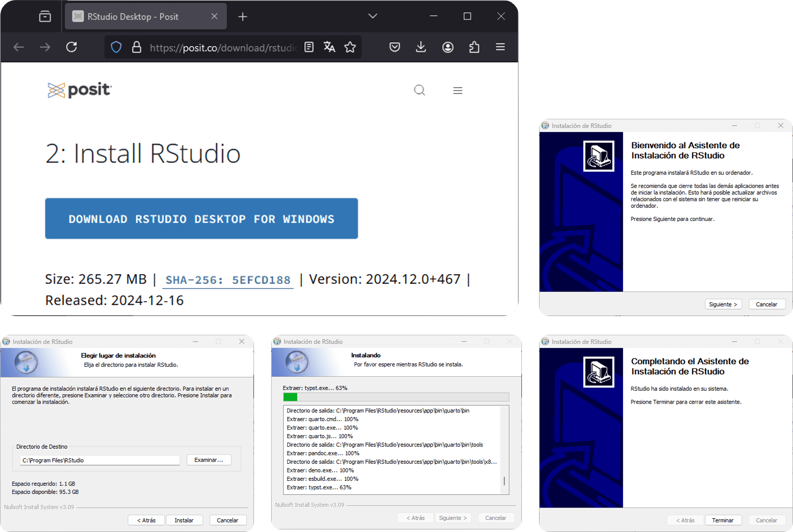Image resolution: width=793 pixels, height=532 pixels.
Task: Open the tracking protection shield icon
Action: [116, 47]
